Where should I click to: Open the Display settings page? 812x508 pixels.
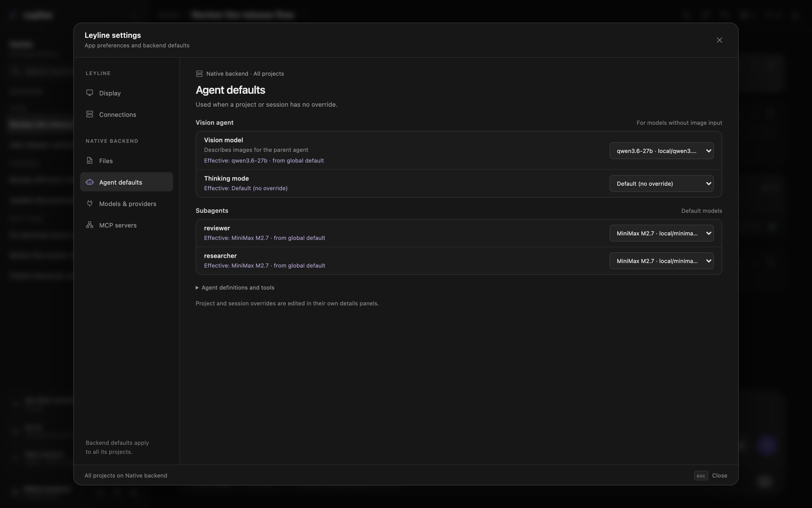click(x=127, y=93)
